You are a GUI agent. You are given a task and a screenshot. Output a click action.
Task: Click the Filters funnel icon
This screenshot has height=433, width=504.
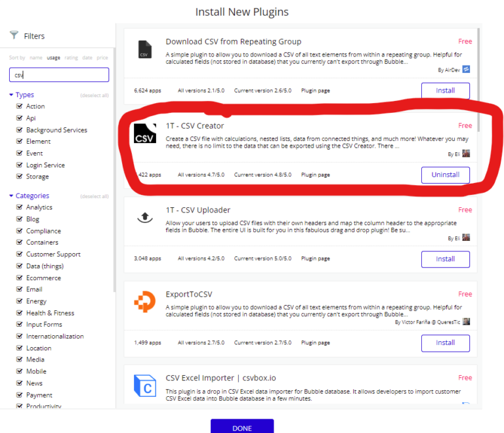14,35
